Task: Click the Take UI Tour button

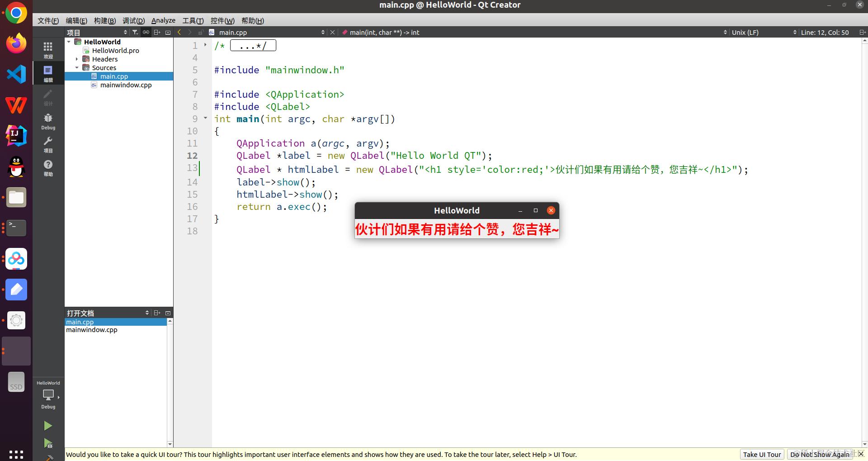Action: click(x=762, y=454)
